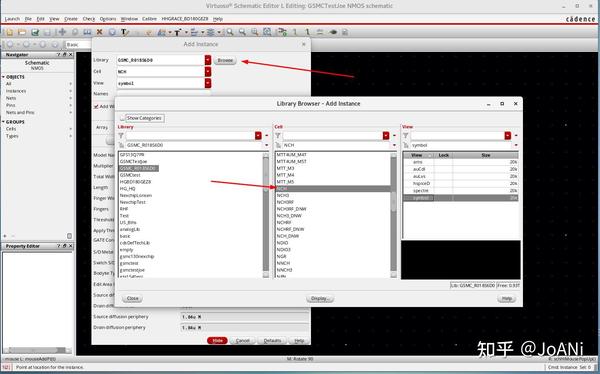This screenshot has width=600, height=374.
Task: Open the NCH cell combo box arrow
Action: tap(394, 145)
